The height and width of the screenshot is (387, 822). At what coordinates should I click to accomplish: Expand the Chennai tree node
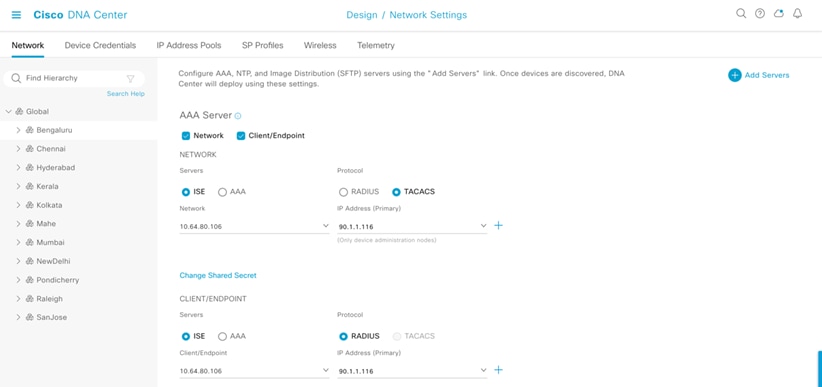point(18,149)
